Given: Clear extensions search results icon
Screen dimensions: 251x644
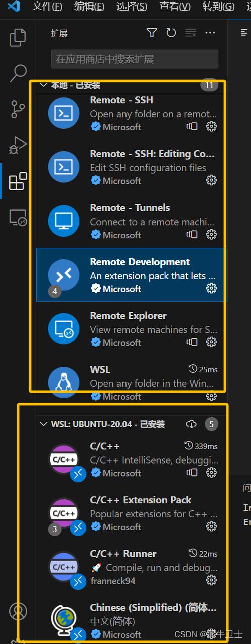Looking at the screenshot, I should tap(191, 33).
